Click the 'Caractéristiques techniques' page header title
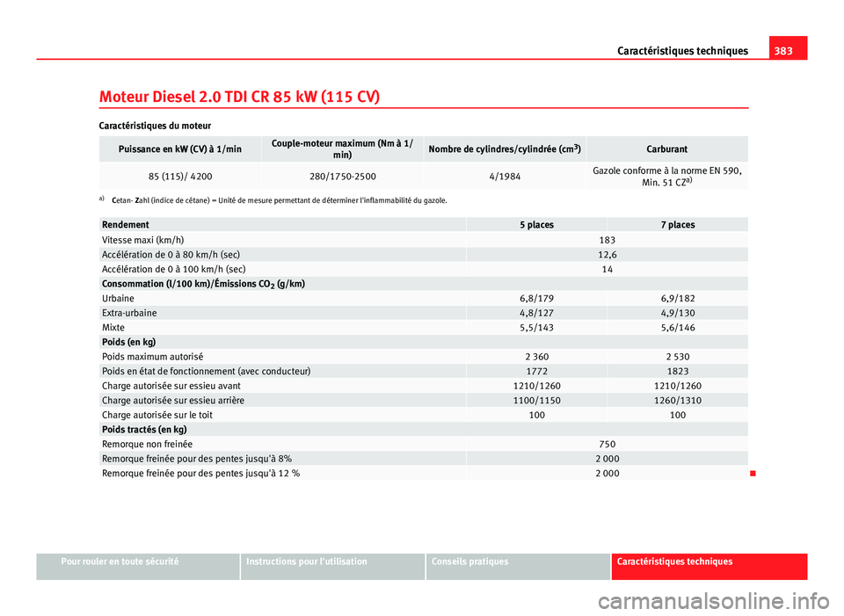 click(682, 51)
